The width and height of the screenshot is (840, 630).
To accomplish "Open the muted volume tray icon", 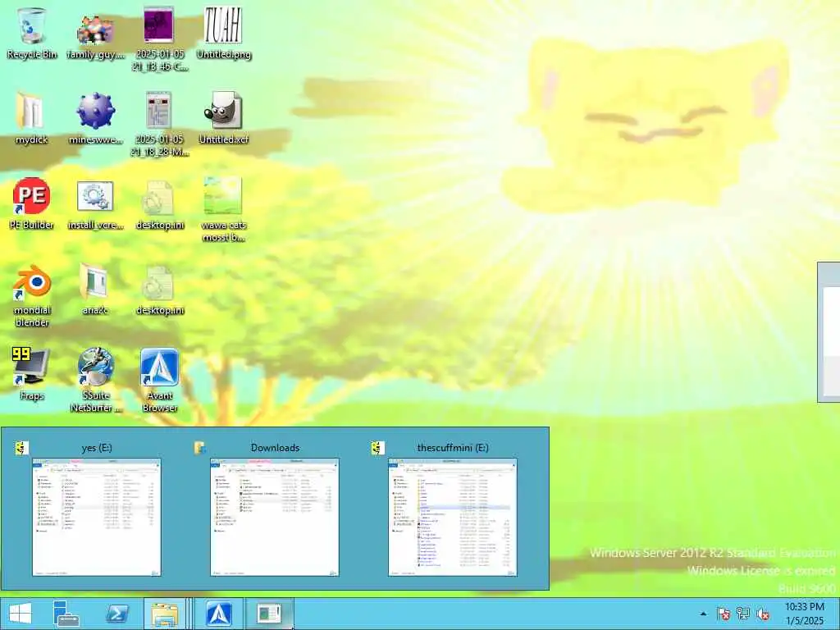I will point(763,614).
